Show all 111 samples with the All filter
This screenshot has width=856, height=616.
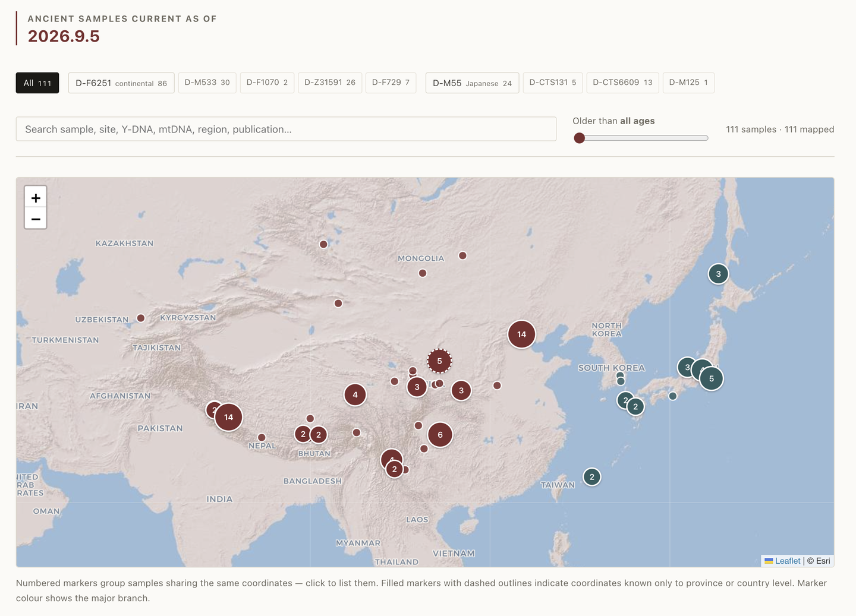pyautogui.click(x=37, y=83)
